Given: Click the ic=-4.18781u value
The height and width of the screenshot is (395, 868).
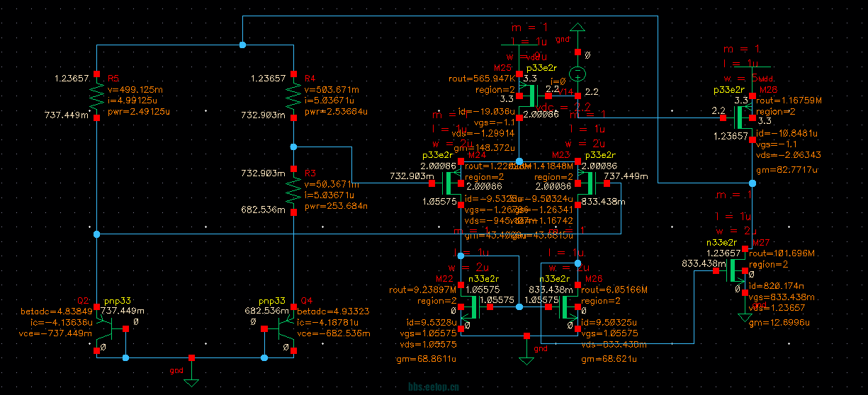Looking at the screenshot, I should (327, 322).
